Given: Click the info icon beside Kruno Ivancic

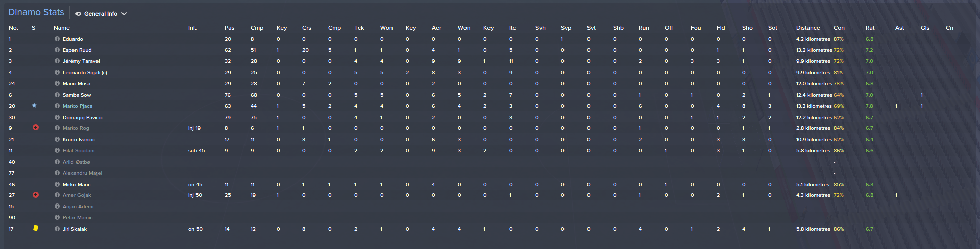Looking at the screenshot, I should [x=57, y=139].
